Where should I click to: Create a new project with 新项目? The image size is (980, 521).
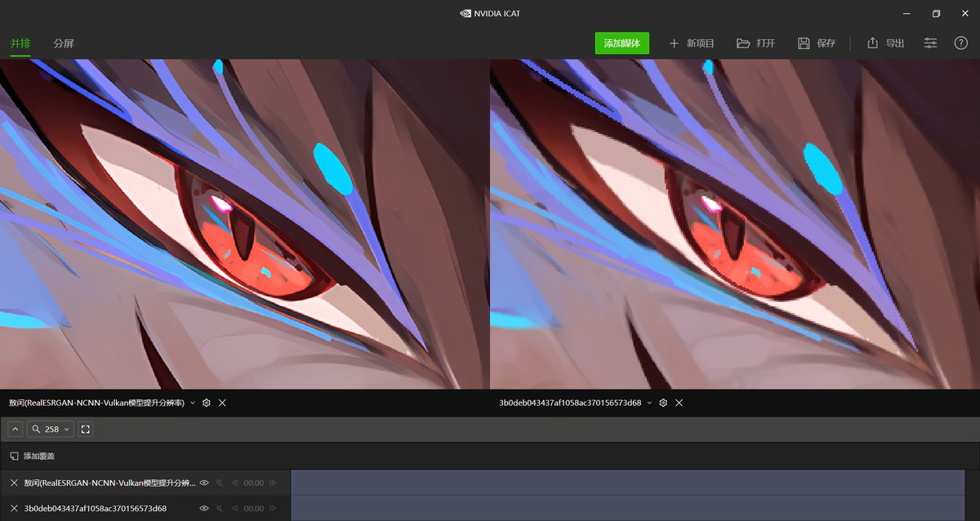tap(692, 43)
